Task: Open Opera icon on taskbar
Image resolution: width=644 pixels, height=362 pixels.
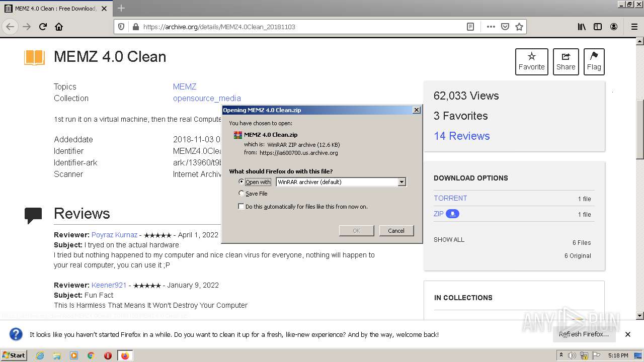Action: point(108,355)
